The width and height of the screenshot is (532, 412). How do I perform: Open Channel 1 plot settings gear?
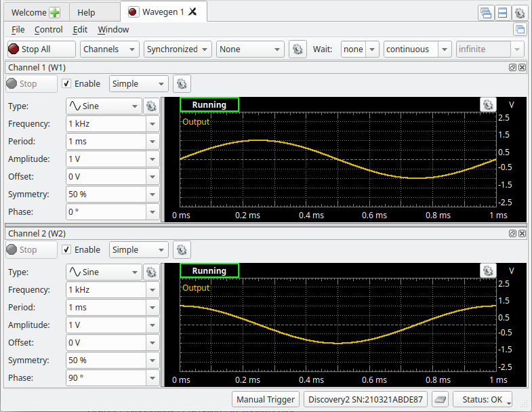(x=488, y=105)
